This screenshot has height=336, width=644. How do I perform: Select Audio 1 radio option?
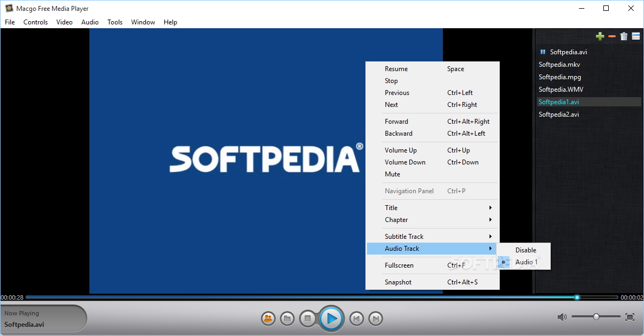[523, 262]
